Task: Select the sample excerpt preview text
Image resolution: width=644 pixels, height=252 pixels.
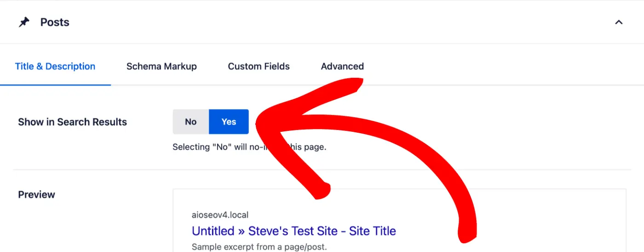Action: click(259, 247)
